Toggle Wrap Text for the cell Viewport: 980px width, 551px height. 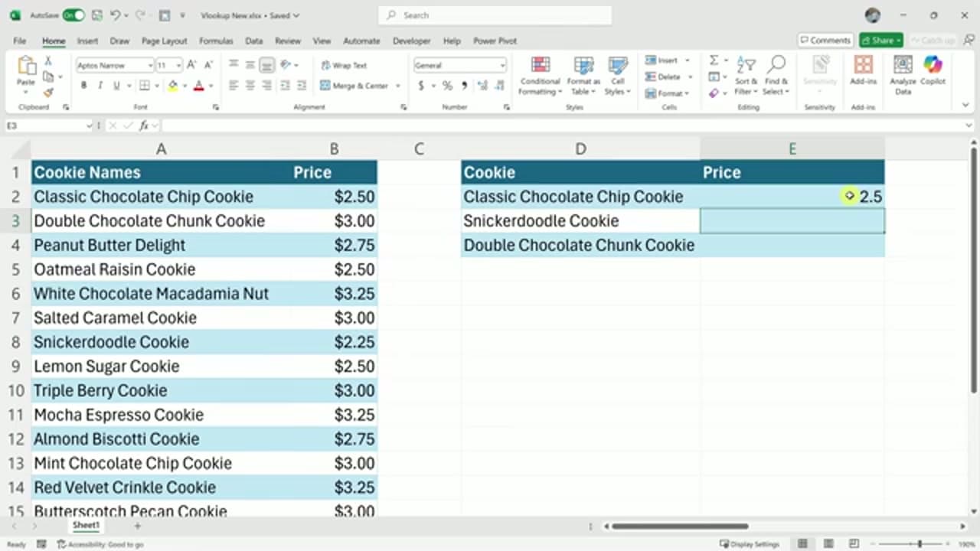coord(344,66)
